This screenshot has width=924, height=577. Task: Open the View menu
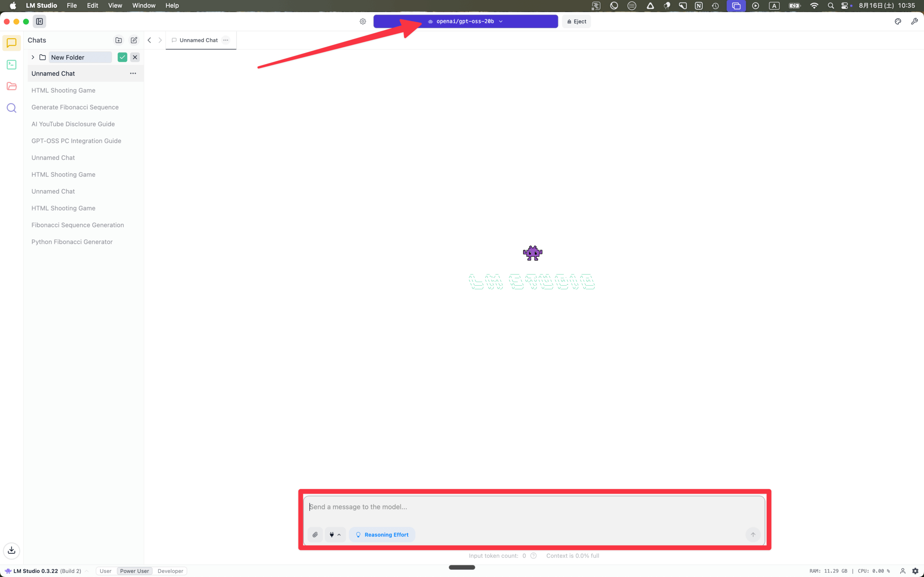[x=115, y=5]
